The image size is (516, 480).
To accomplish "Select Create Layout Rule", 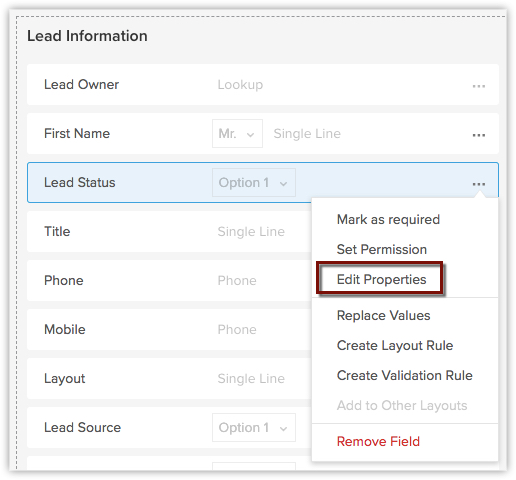I will pyautogui.click(x=395, y=346).
